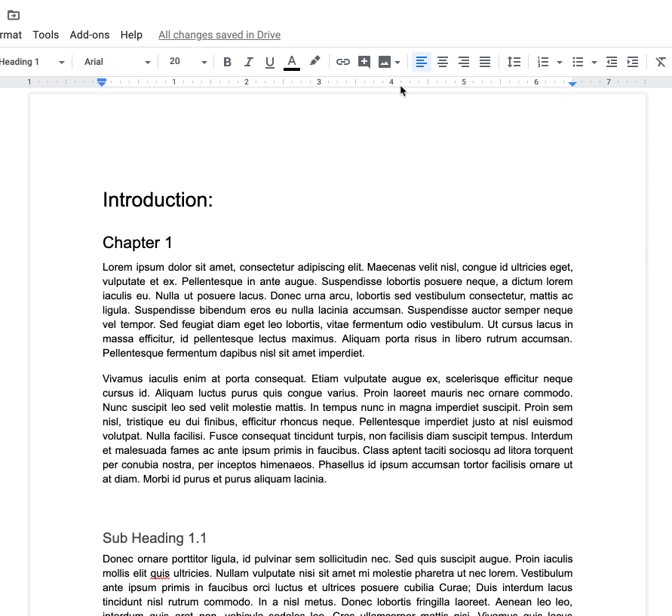The height and width of the screenshot is (616, 672).
Task: Increase paragraph indent
Action: point(632,62)
